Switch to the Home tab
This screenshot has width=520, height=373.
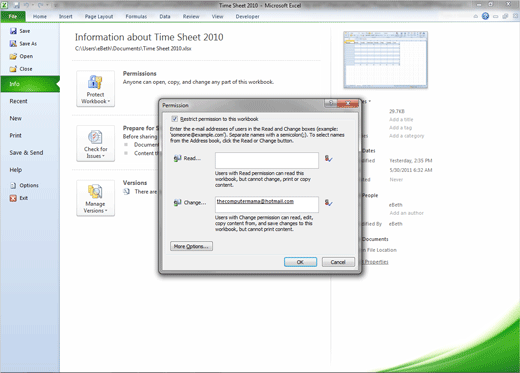40,16
